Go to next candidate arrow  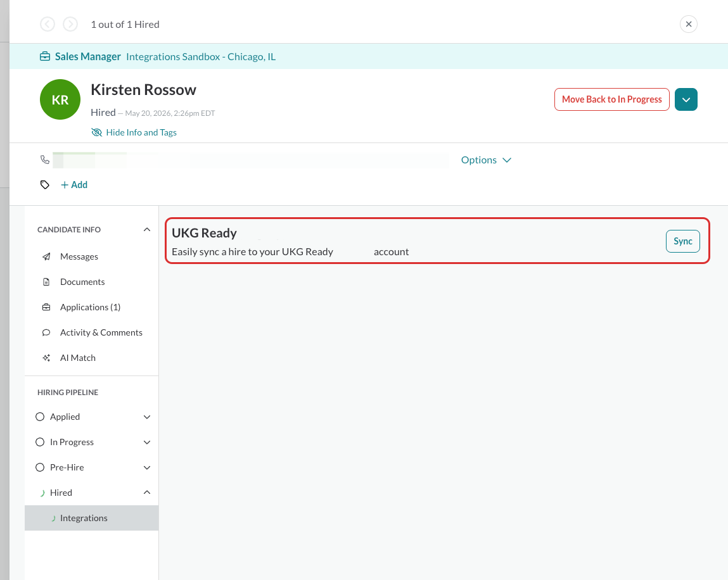click(x=70, y=24)
